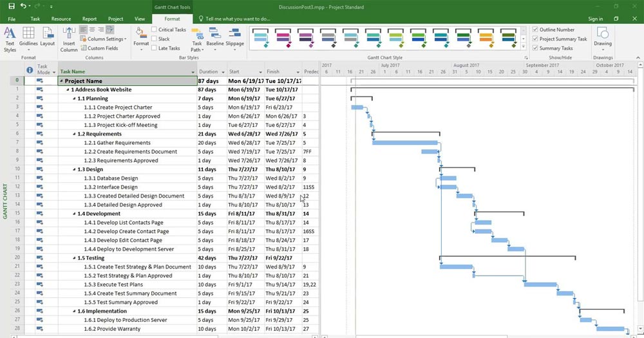Expand the Task Path dropdown
The image size is (644, 338).
(x=197, y=40)
